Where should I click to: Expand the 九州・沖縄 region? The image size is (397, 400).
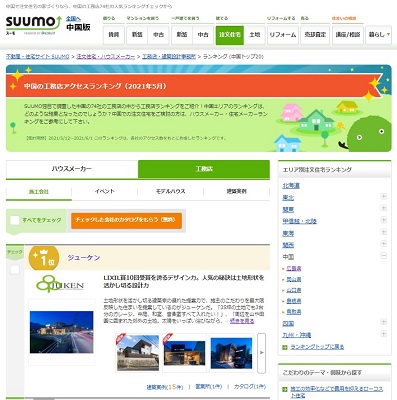(384, 334)
